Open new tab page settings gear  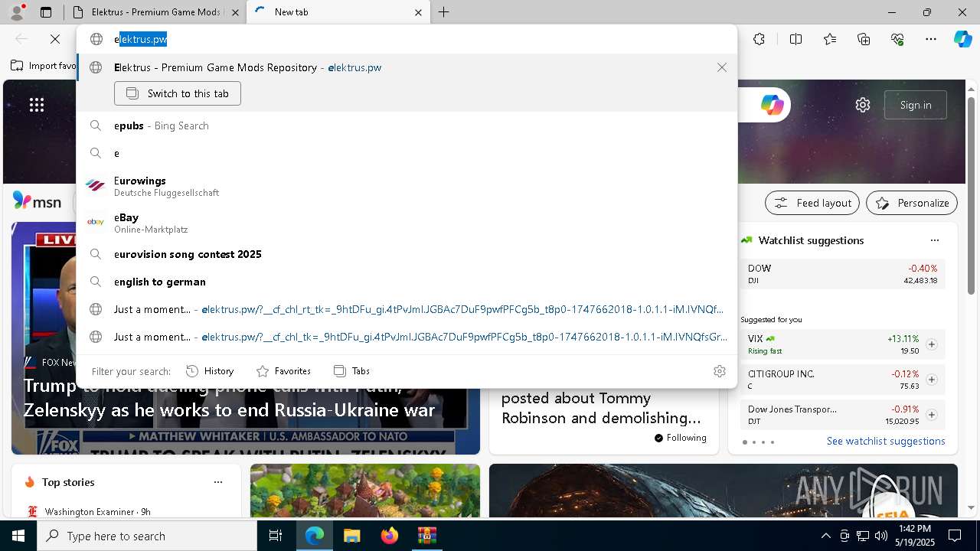point(863,105)
